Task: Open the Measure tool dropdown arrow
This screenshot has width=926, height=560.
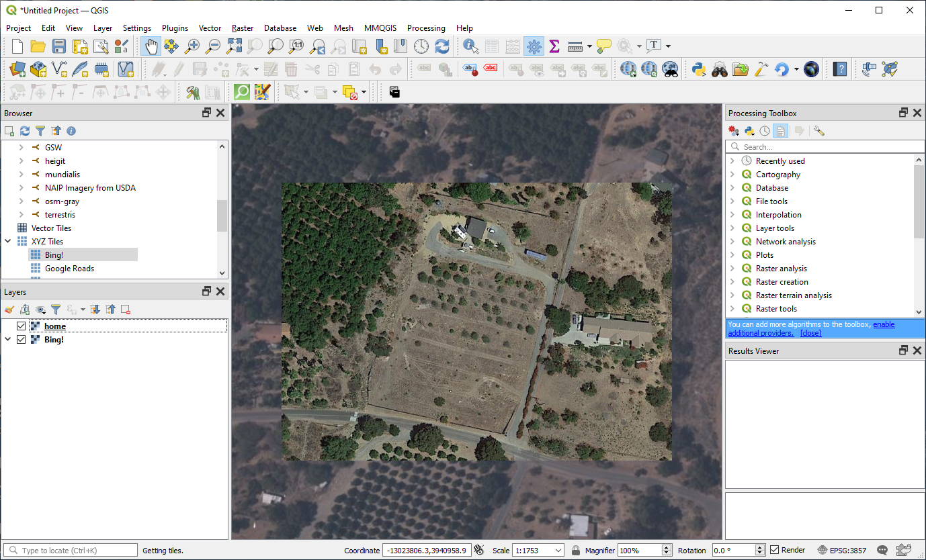Action: (589, 46)
